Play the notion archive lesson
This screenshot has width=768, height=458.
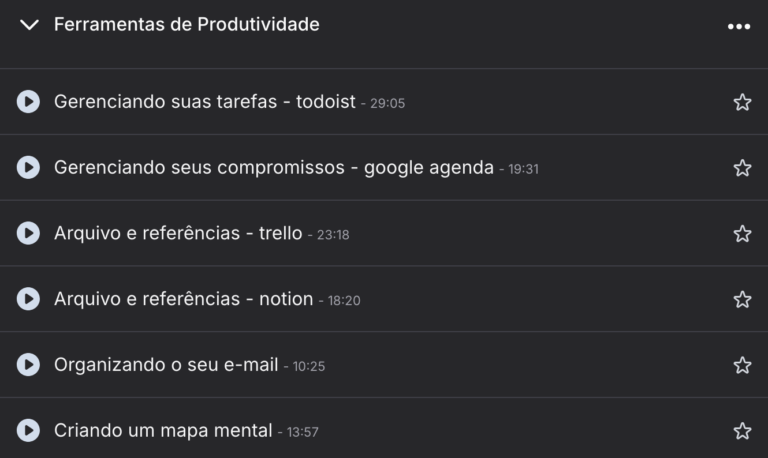coord(28,299)
